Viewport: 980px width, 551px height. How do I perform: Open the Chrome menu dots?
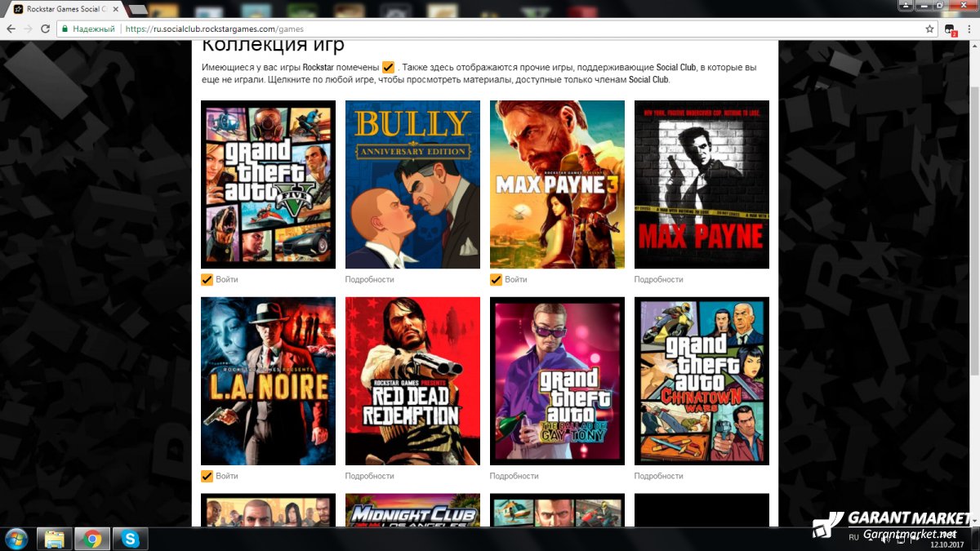tap(969, 29)
